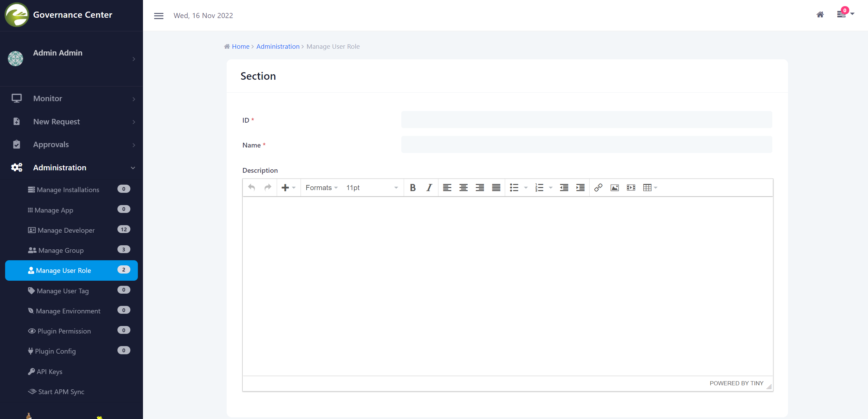Click the insert link icon
This screenshot has height=419, width=868.
tap(598, 188)
